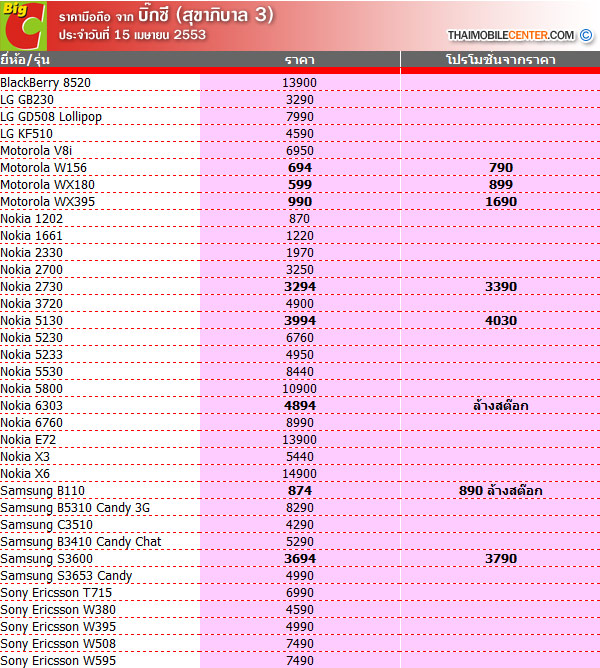Select the Nokia 6760 model name

32,423
